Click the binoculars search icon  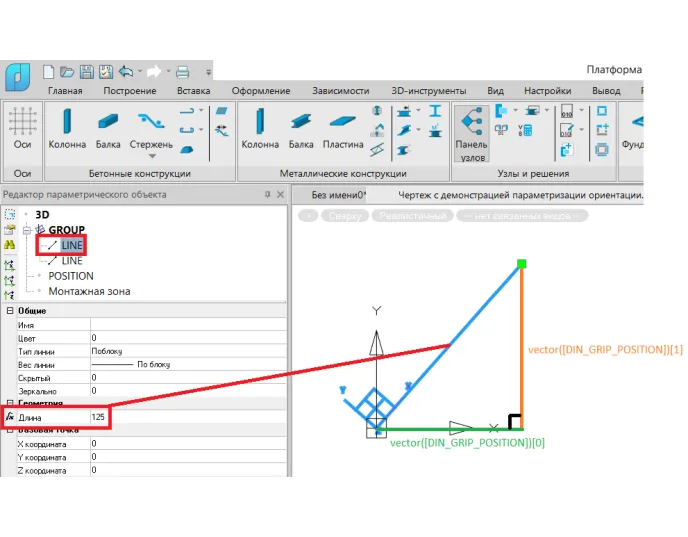pyautogui.click(x=9, y=244)
